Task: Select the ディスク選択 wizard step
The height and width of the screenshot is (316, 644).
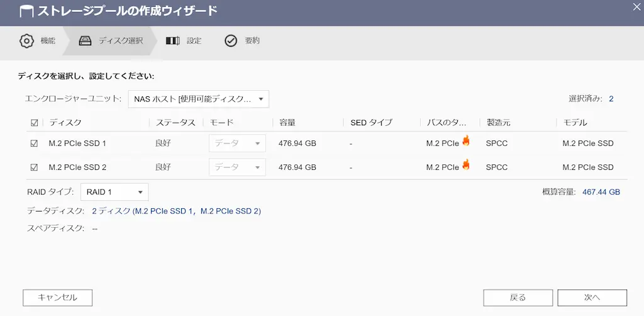Action: click(x=110, y=41)
